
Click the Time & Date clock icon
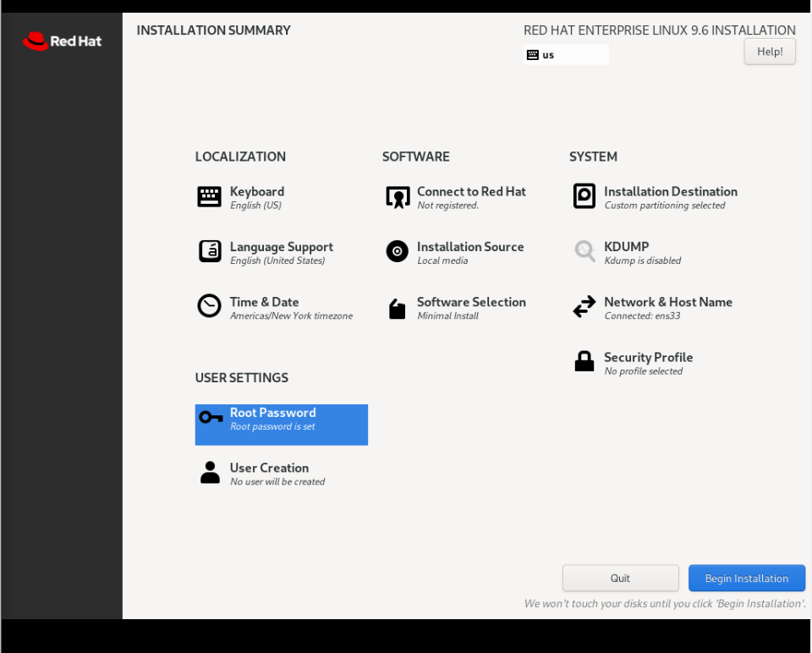pyautogui.click(x=209, y=306)
